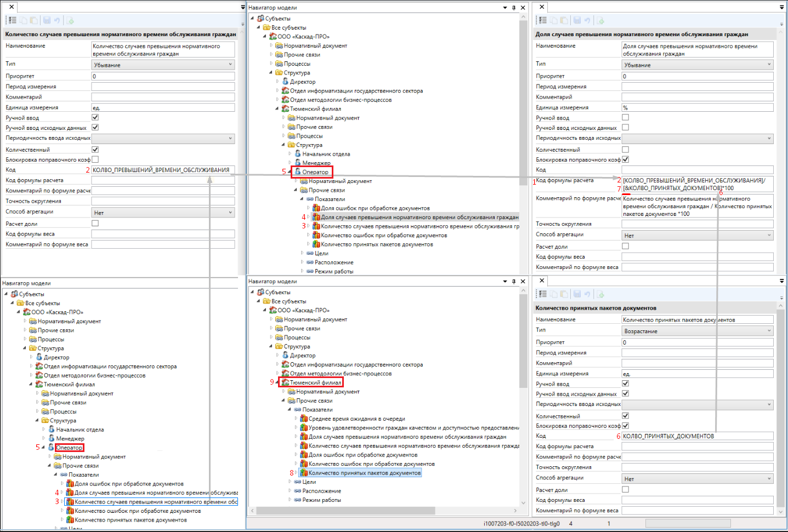Collapse 'Тюменский филиал' node in lower-middle navigator
Image resolution: width=788 pixels, height=532 pixels.
coord(277,382)
